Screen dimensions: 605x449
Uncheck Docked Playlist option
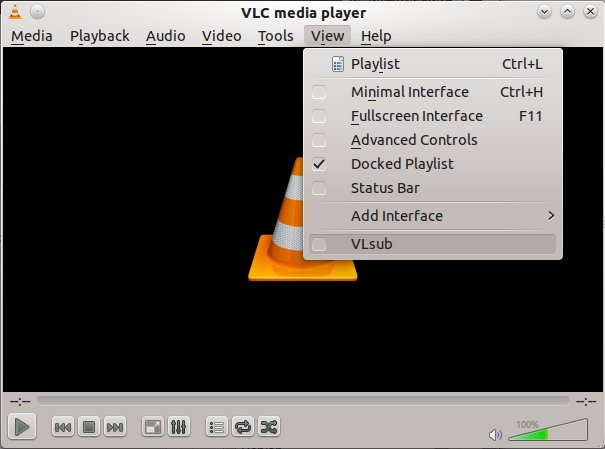(319, 164)
